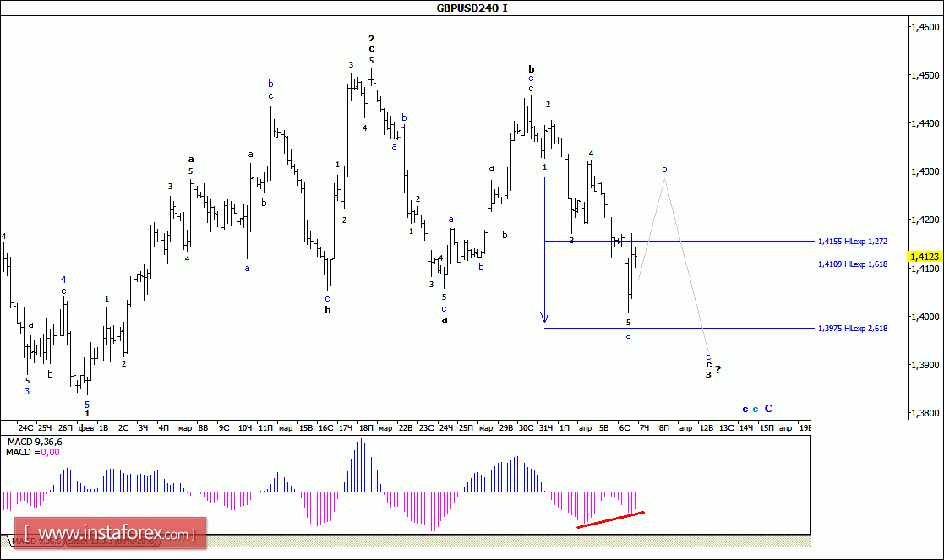944x560 pixels.
Task: Click the 1,4400 price axis label
Action: (925, 123)
